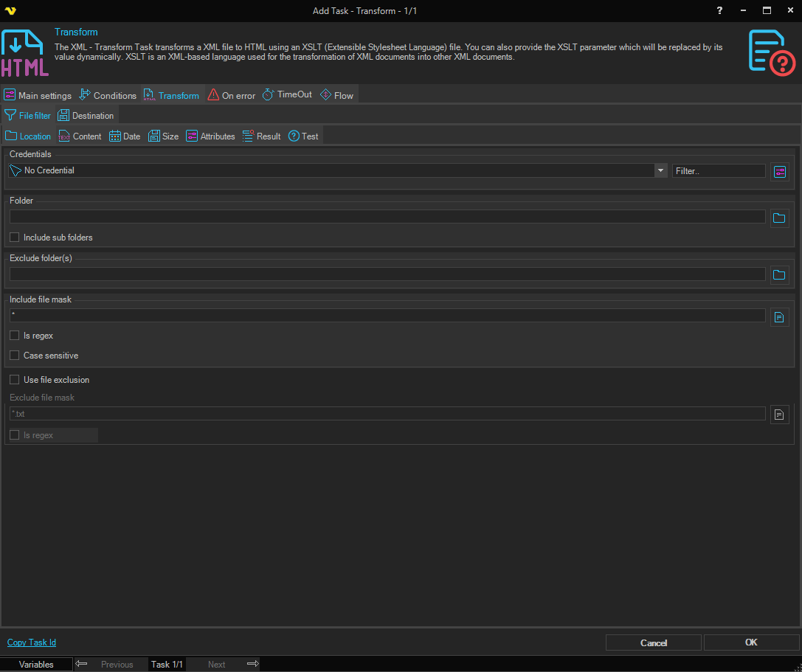Select the Destination sub-tab

pos(86,116)
